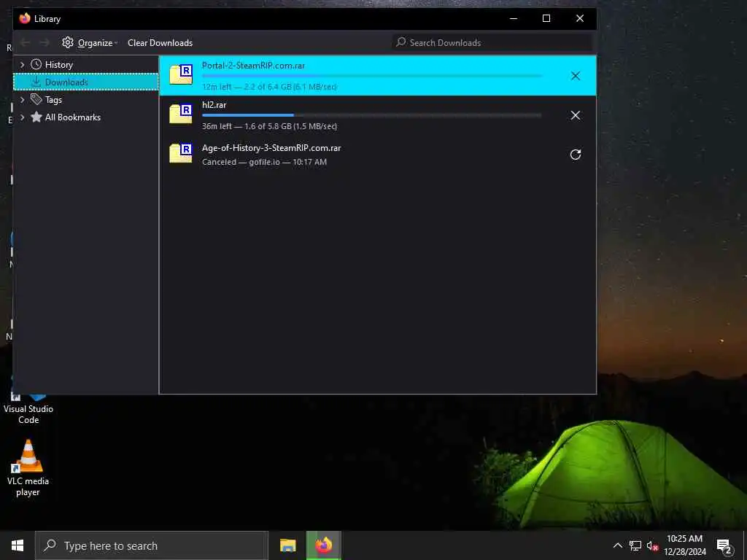This screenshot has height=560, width=747.
Task: Click the Age-of-History-3-SteamRIP.com.rar file name
Action: click(x=271, y=147)
